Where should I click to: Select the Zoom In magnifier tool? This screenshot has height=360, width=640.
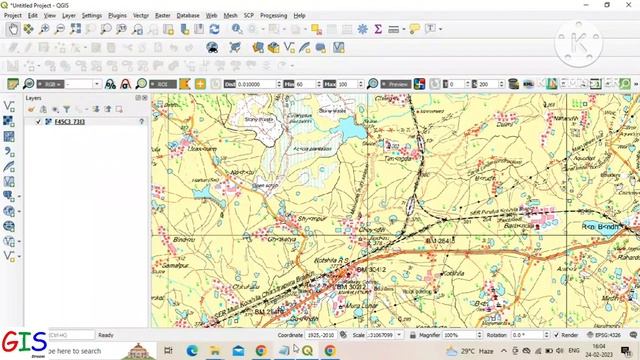(x=44, y=29)
